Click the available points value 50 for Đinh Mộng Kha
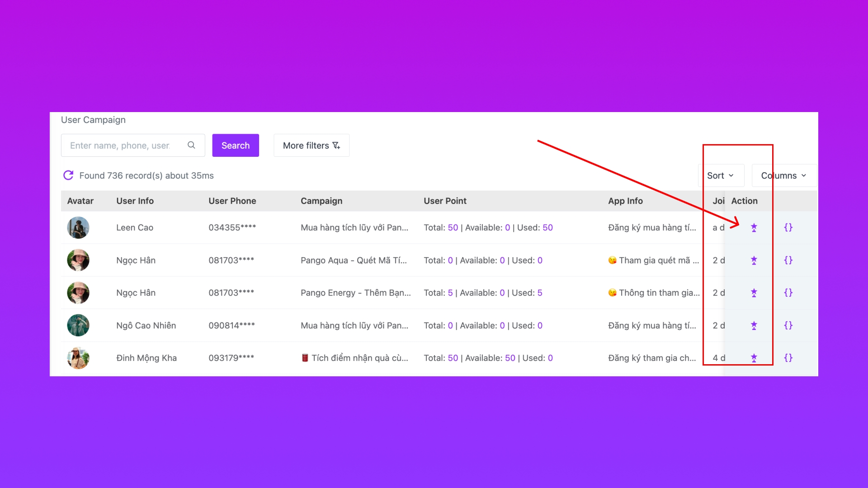 [510, 358]
